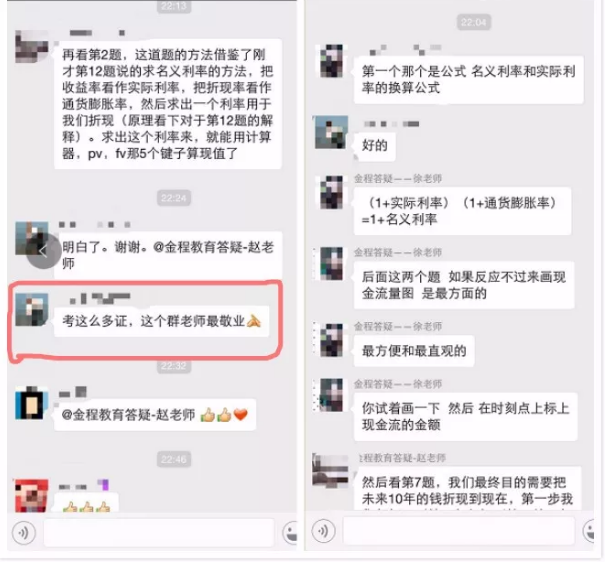This screenshot has height=566, width=612.
Task: Tap the voice input icon in left chat
Action: pos(23,532)
